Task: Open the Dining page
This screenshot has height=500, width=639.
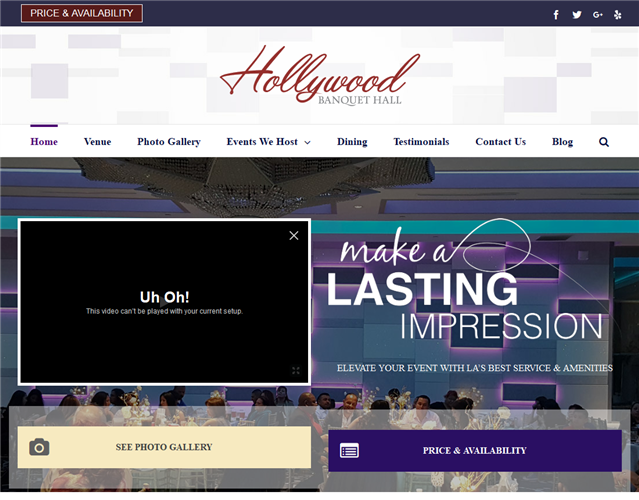Action: [x=352, y=142]
